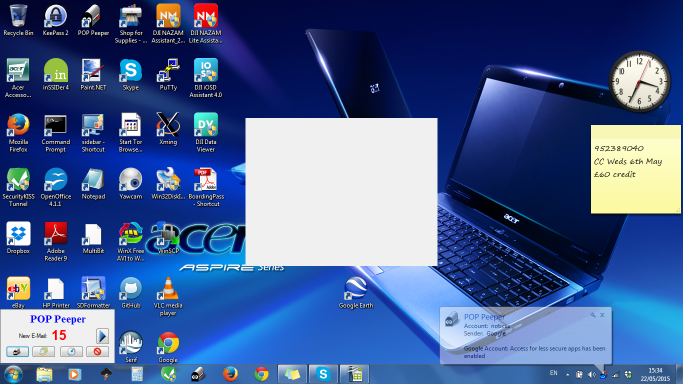The height and width of the screenshot is (384, 683).
Task: Open the Paint.NET shortcut
Action: point(93,74)
